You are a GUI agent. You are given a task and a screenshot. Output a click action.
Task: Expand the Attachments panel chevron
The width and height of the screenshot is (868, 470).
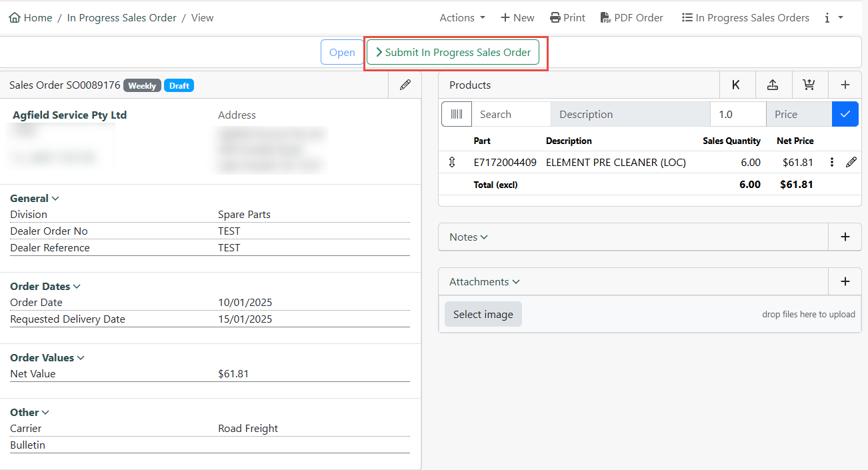[516, 282]
